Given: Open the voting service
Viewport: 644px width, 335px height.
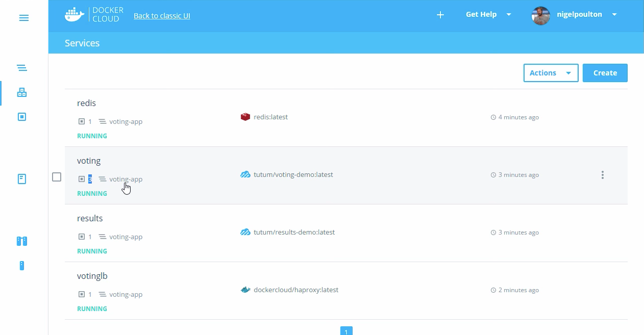Looking at the screenshot, I should click(x=89, y=161).
